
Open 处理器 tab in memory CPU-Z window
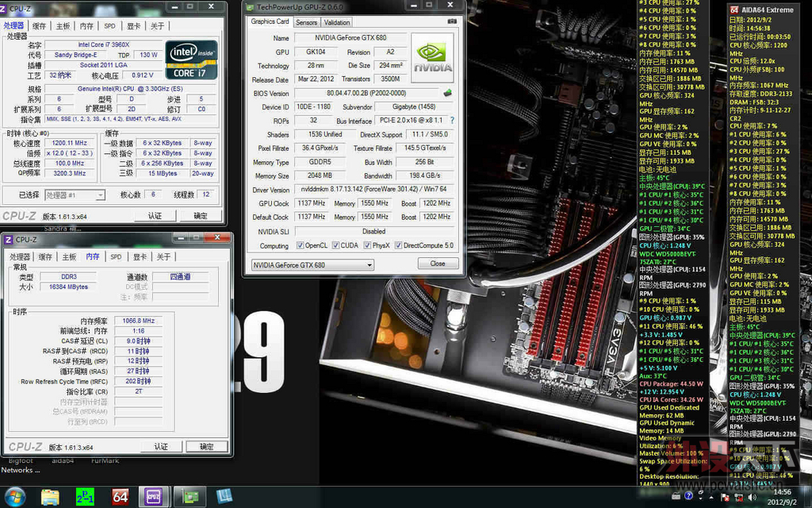[20, 256]
